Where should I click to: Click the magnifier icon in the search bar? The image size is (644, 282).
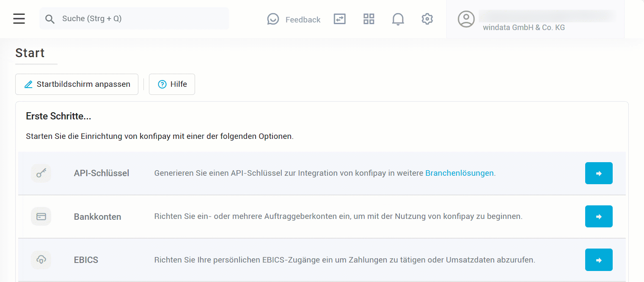pos(50,19)
